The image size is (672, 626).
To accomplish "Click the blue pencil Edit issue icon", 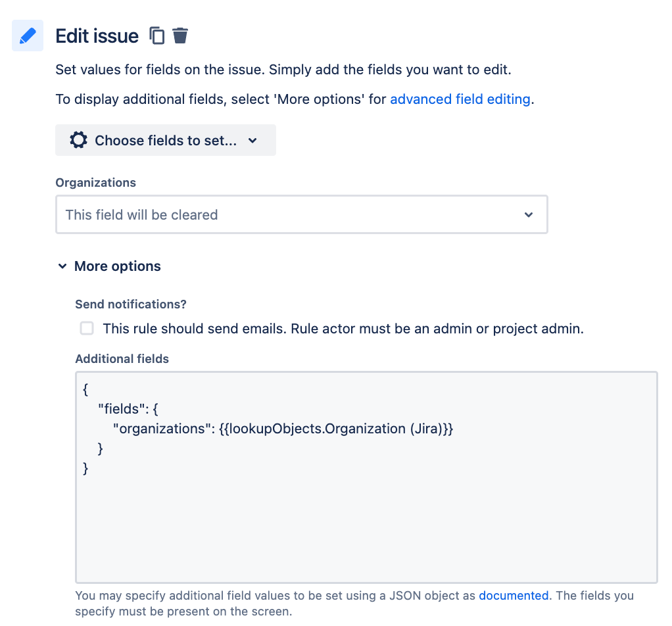I will (26, 35).
